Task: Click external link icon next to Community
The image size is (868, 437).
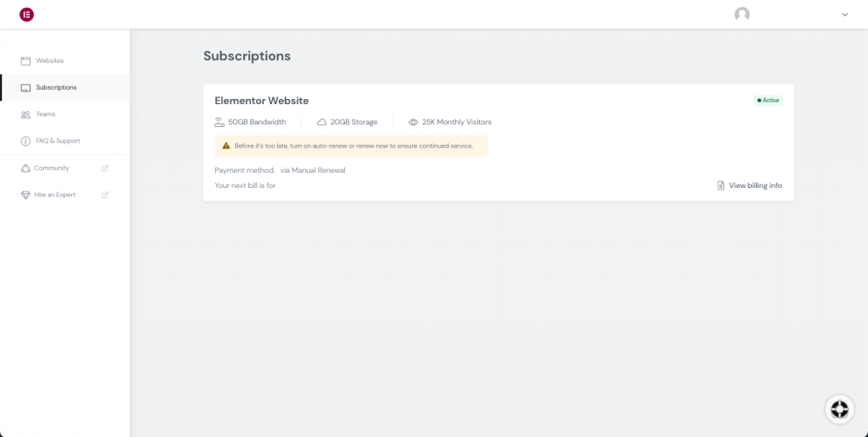Action: coord(105,169)
